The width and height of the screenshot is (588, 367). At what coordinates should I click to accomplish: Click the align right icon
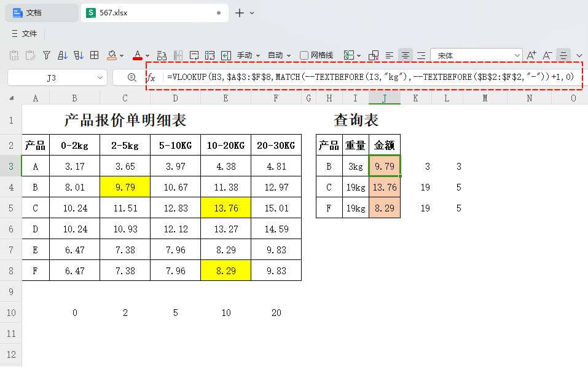(421, 55)
